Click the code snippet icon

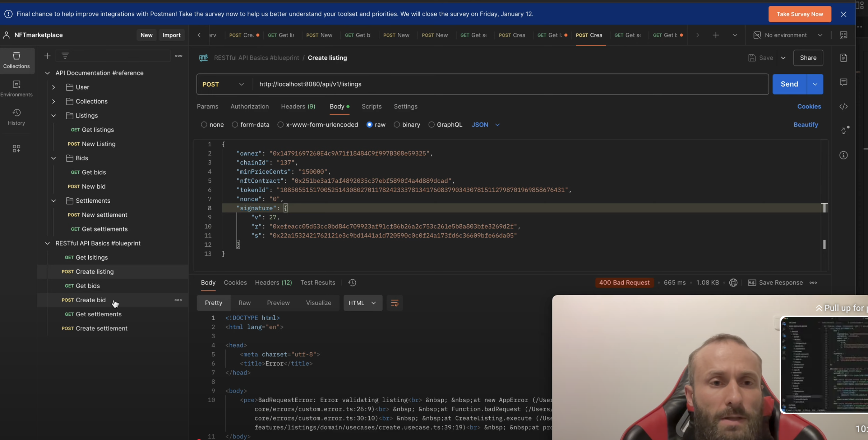pyautogui.click(x=843, y=106)
